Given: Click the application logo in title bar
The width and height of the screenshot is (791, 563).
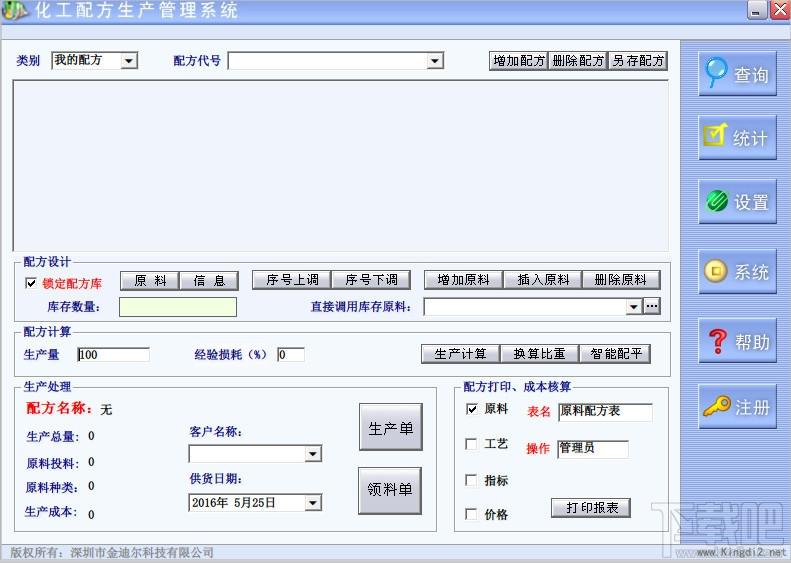Looking at the screenshot, I should click(14, 11).
